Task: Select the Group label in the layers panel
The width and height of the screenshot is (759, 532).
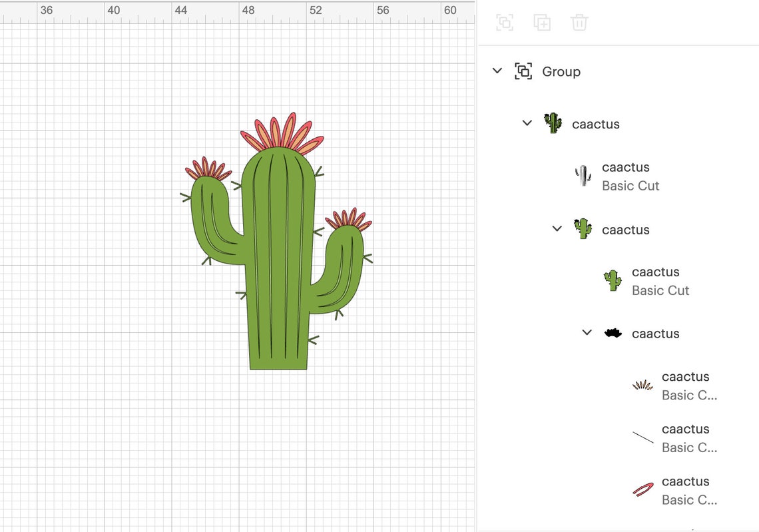Action: 562,71
